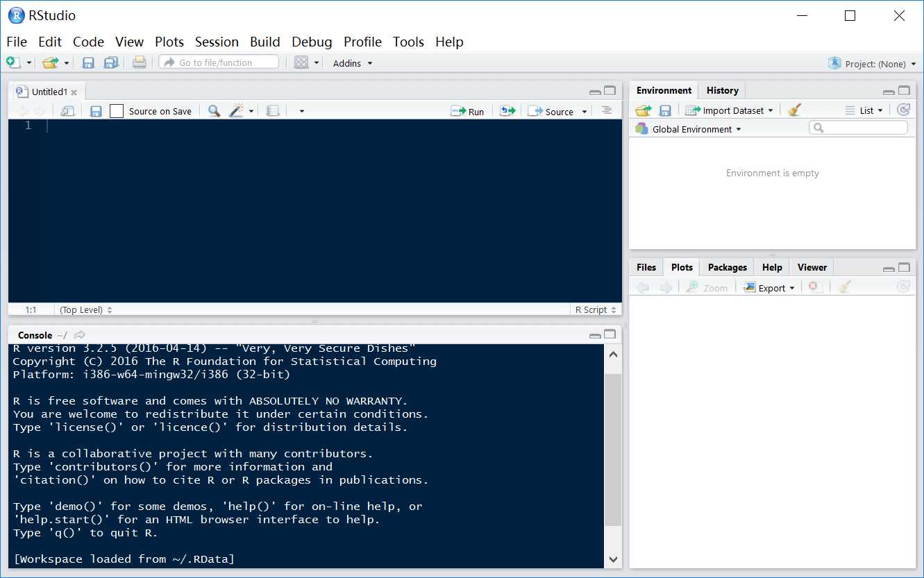Screen dimensions: 924x578
Task: Click the show in new window icon in the editor toolbar
Action: (67, 111)
